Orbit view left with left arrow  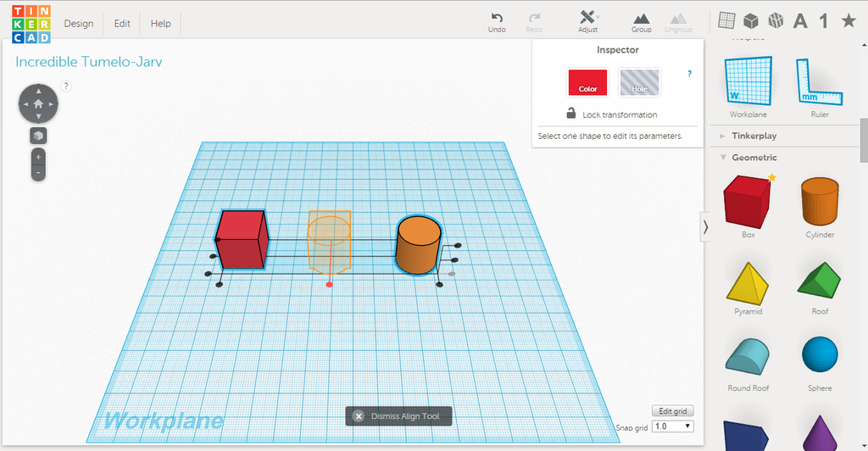point(25,104)
